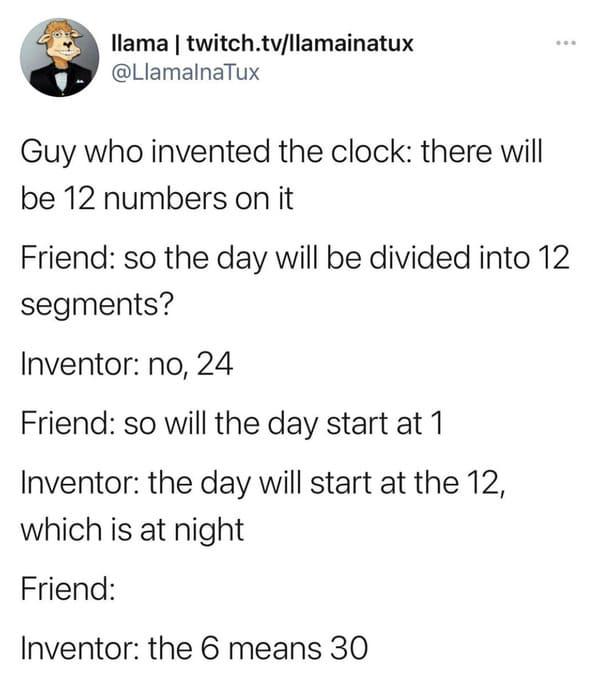Click the 'twitch.tv/llamainatux' part of the name
The width and height of the screenshot is (599, 694).
coord(300,43)
